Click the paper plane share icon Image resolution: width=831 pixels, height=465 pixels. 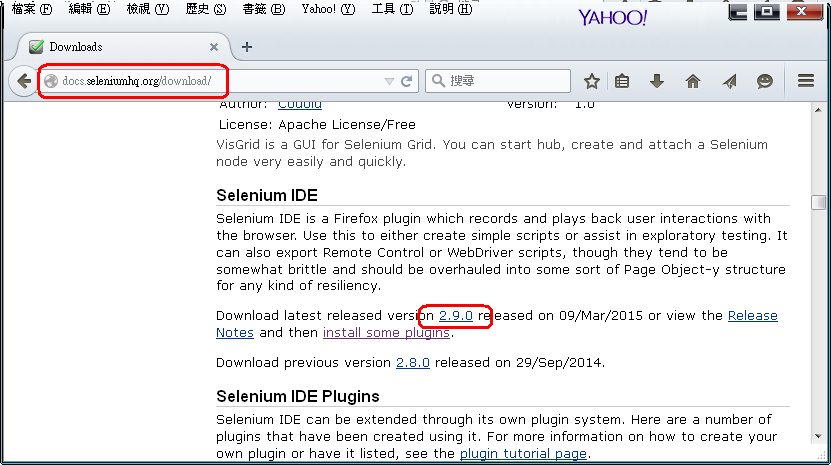click(729, 81)
